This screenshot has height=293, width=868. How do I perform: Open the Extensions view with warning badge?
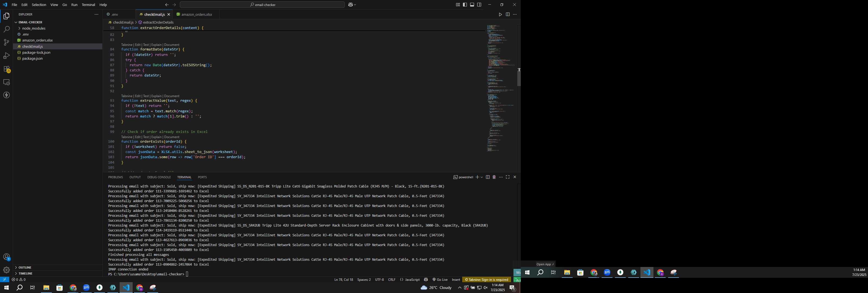(7, 69)
